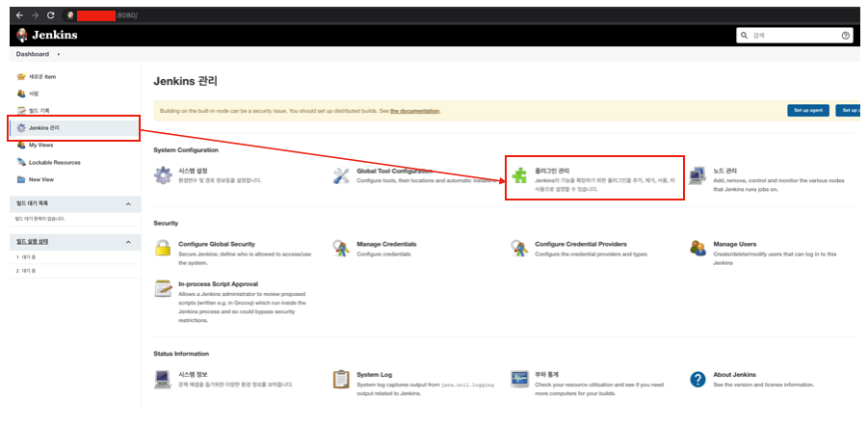The image size is (868, 427).
Task: Open the 빌드 실행 상태 header link
Action: point(33,242)
